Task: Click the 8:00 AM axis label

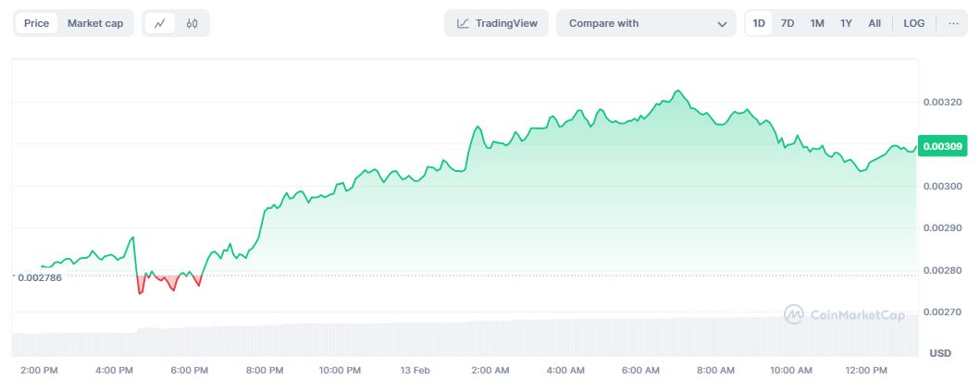Action: pos(715,370)
